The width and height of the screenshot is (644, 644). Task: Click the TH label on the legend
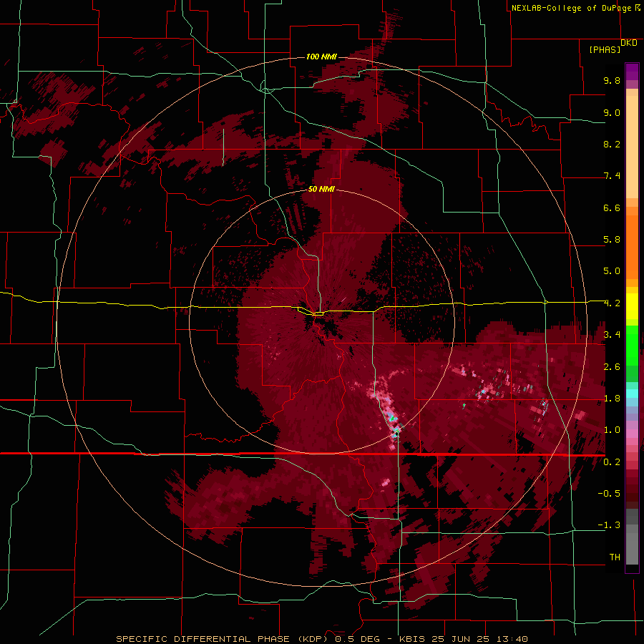coord(615,557)
